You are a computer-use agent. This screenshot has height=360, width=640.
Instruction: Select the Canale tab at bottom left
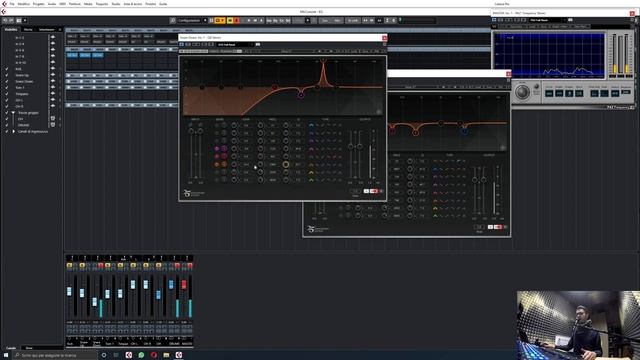click(11, 348)
